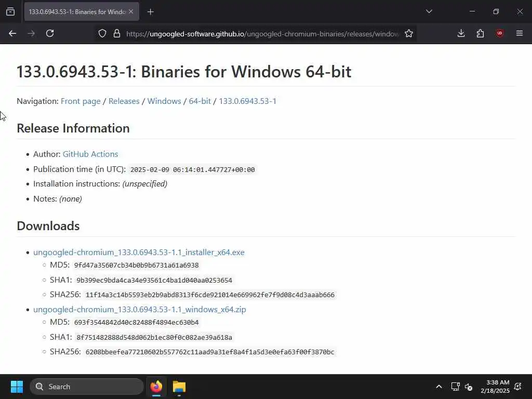Navigate to Windows breadcrumb link

click(164, 101)
